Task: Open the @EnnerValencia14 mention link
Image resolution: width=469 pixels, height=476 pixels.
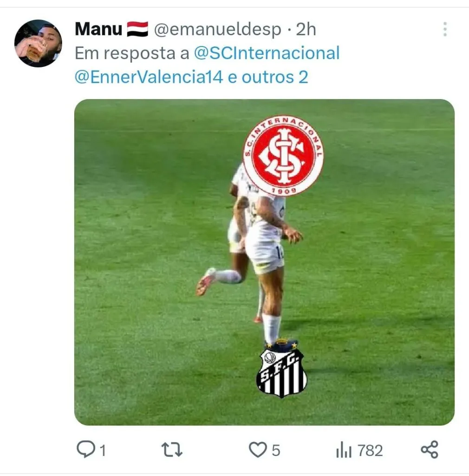Action: pos(149,77)
